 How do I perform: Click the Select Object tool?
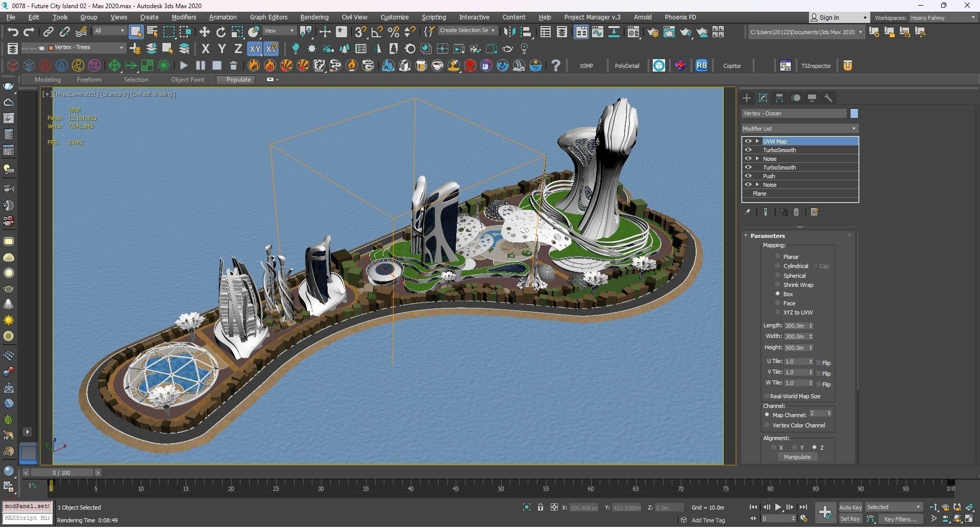[x=136, y=32]
